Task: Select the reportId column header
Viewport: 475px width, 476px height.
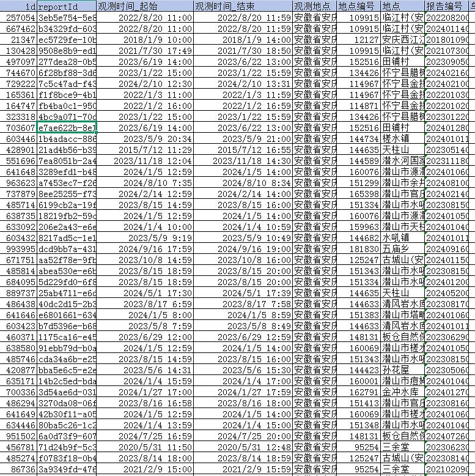Action: click(67, 6)
